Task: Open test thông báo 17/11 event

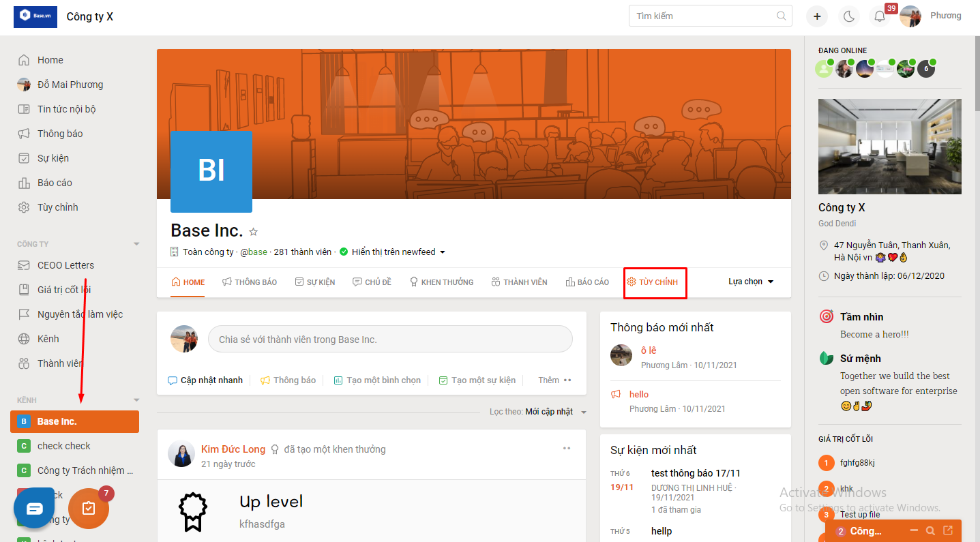Action: 696,473
